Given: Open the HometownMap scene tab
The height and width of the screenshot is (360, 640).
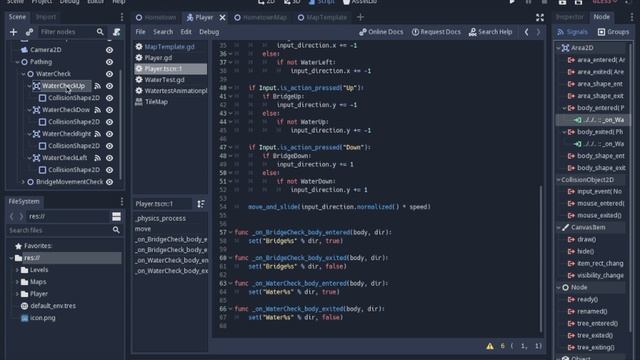Looking at the screenshot, I should point(260,17).
